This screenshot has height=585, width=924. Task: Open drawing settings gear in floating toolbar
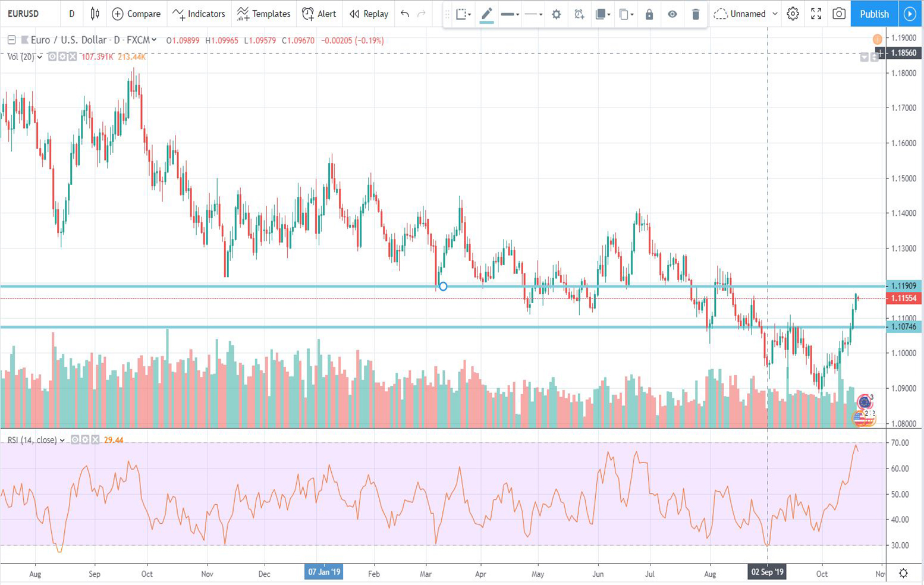556,14
